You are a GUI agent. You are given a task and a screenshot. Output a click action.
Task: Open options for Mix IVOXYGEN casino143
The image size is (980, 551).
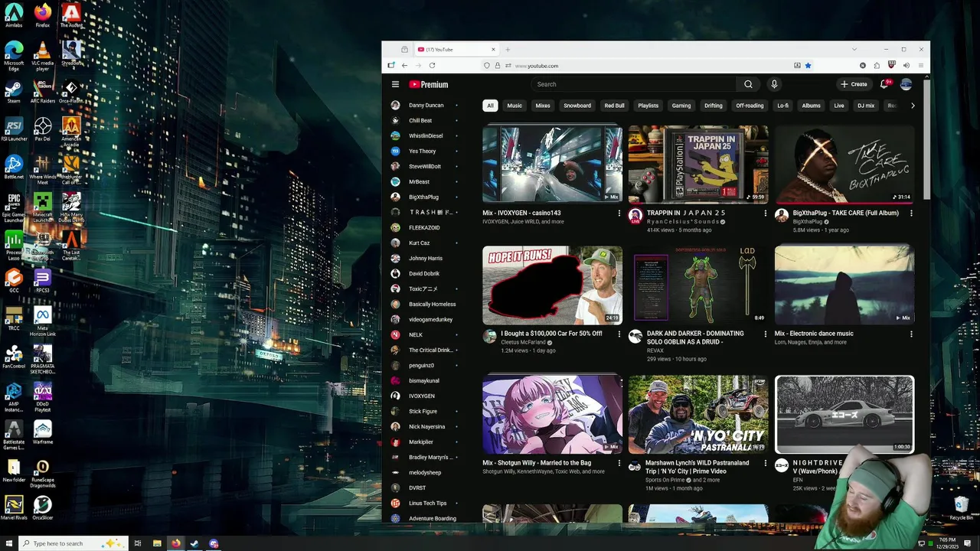(619, 214)
